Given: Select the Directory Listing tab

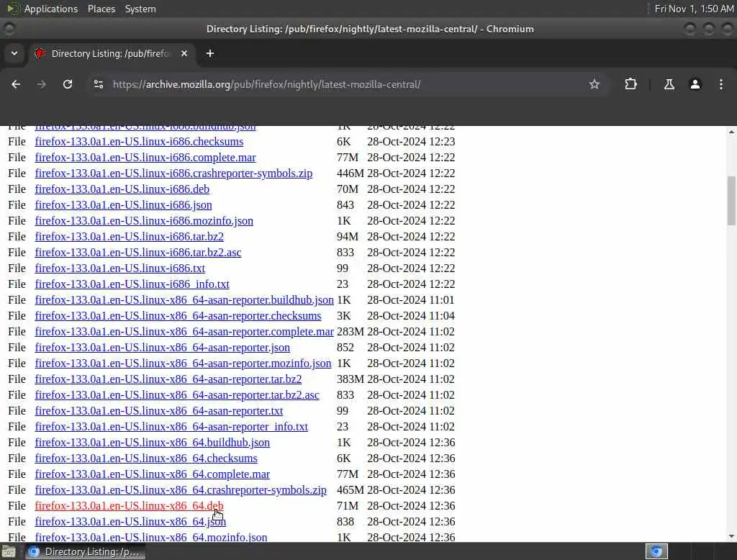Looking at the screenshot, I should click(x=112, y=53).
